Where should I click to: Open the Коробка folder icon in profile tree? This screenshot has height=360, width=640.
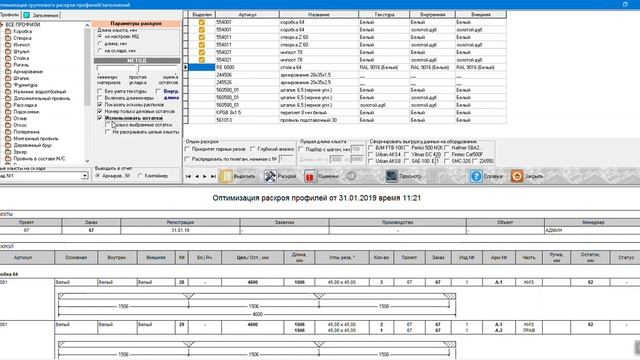tap(8, 31)
